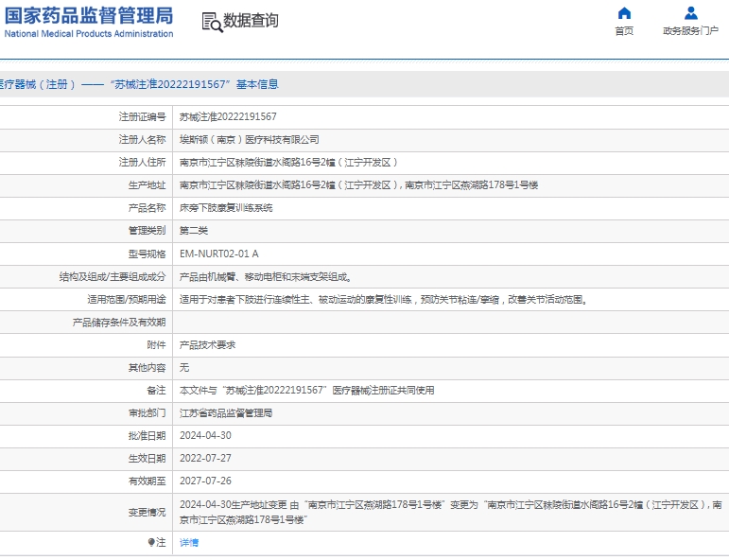Select other content value 无
The height and width of the screenshot is (560, 729).
[184, 367]
